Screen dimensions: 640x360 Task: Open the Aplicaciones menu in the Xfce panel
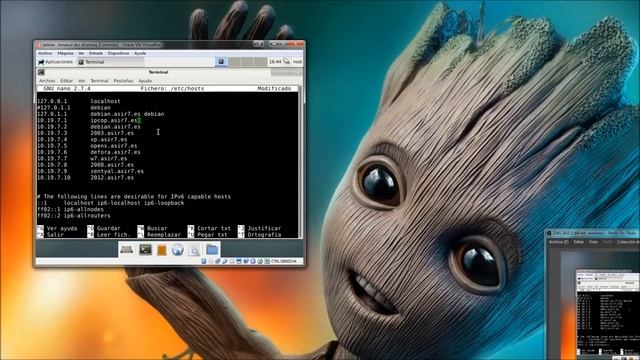click(x=55, y=62)
